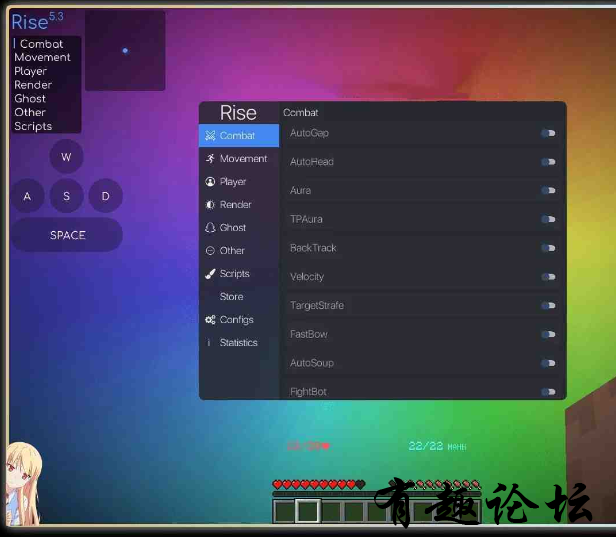
Task: Switch to the Movement category tab
Action: coord(239,158)
